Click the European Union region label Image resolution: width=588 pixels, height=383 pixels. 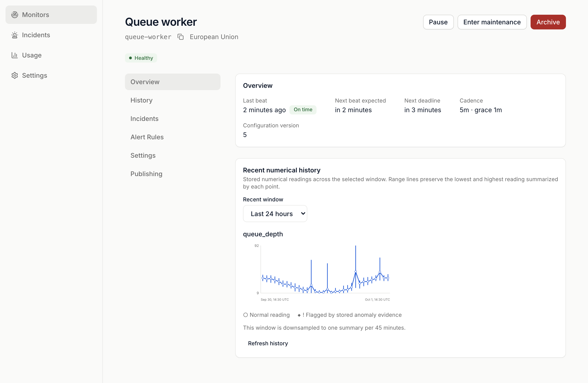[x=214, y=37]
